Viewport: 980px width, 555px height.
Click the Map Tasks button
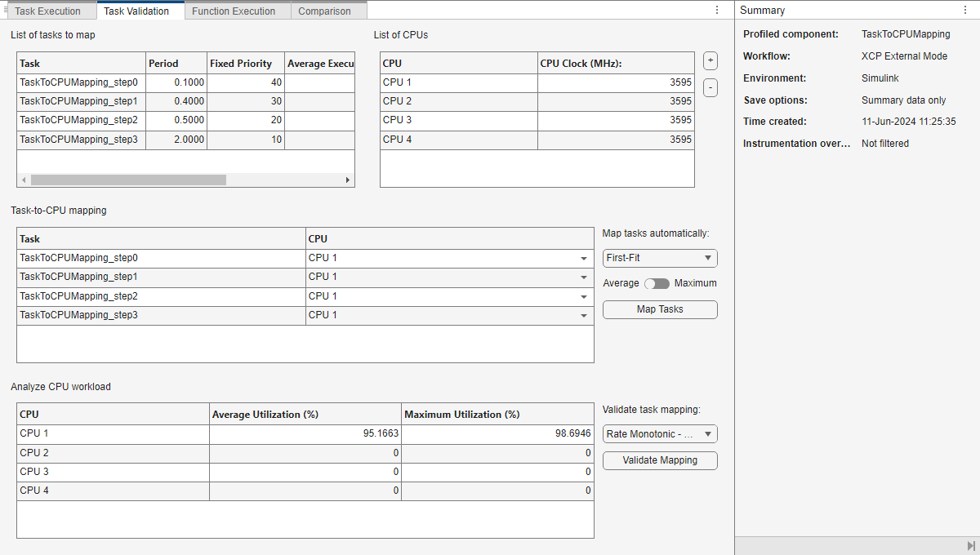click(660, 309)
